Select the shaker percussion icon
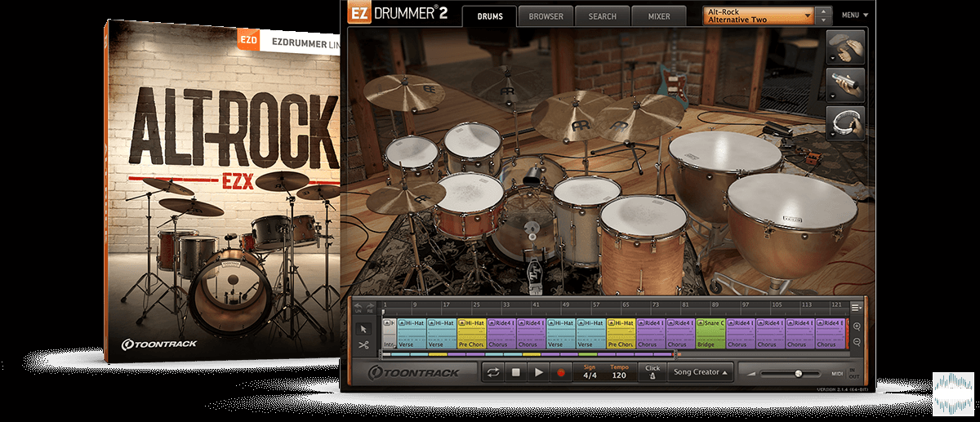 [x=846, y=84]
